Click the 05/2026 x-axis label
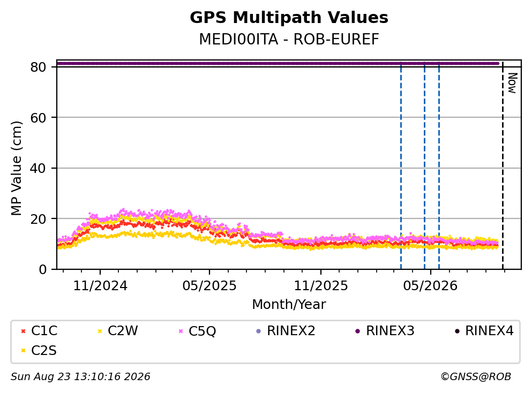Viewport: 532px width, 393px height. coord(430,286)
